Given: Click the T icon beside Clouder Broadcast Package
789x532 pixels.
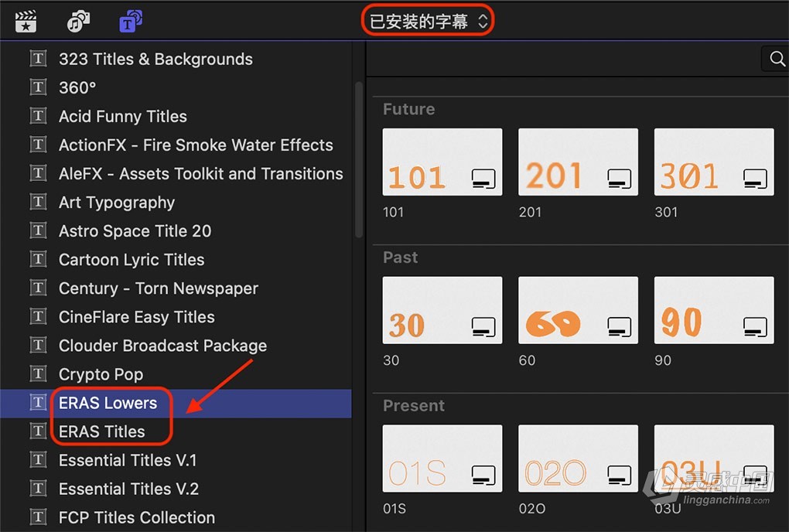Looking at the screenshot, I should [38, 345].
